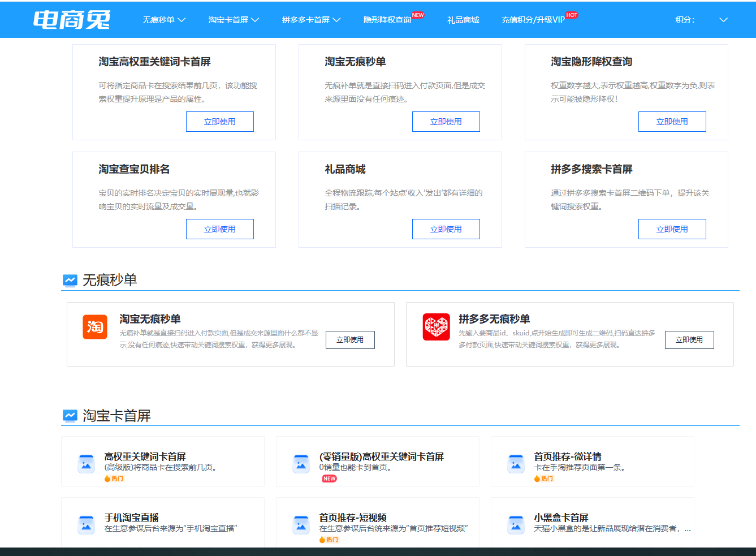Click the 淘宝高权重关键词卡首屏 card title
Viewport: 756px width, 556px height.
pos(154,62)
